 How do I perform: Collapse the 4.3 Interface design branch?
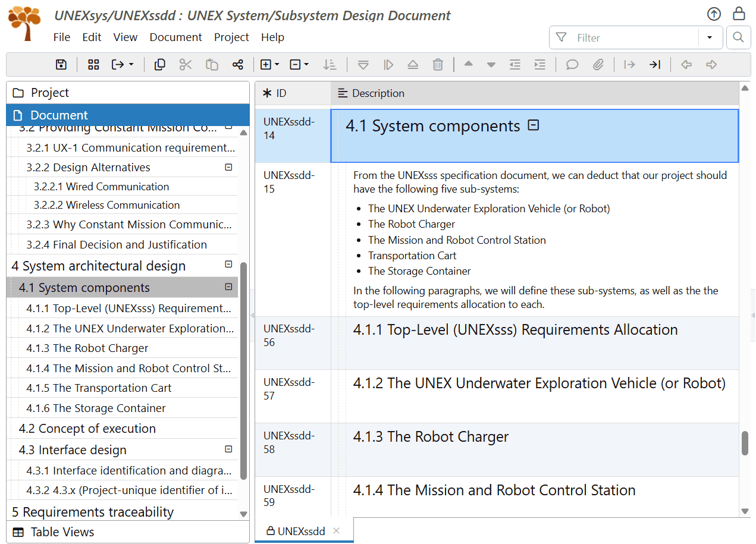[228, 449]
